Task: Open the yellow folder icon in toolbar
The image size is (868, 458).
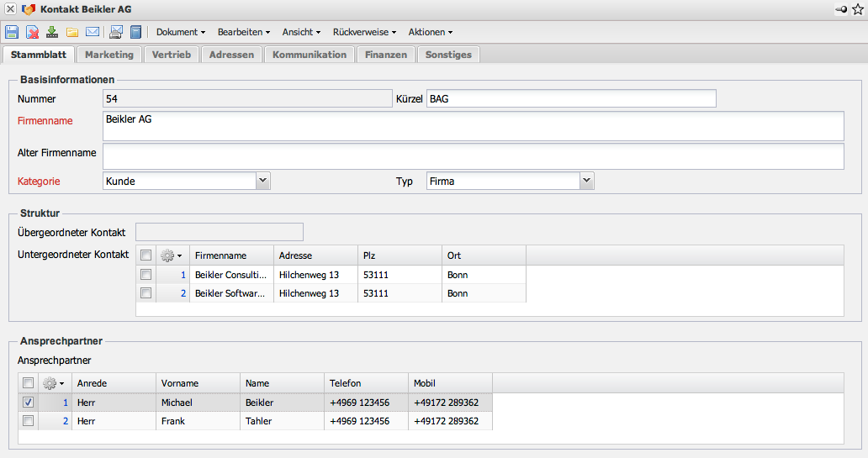Action: click(72, 32)
